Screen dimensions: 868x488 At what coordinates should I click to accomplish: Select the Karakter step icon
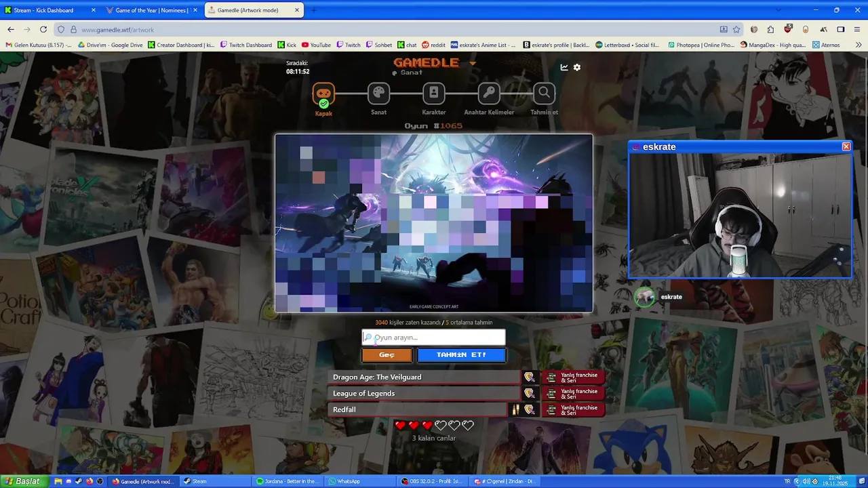tap(434, 94)
